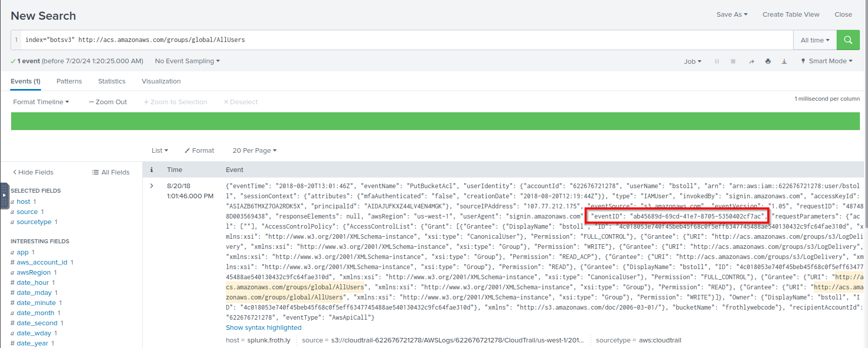
Task: Open the Save As menu
Action: point(731,15)
